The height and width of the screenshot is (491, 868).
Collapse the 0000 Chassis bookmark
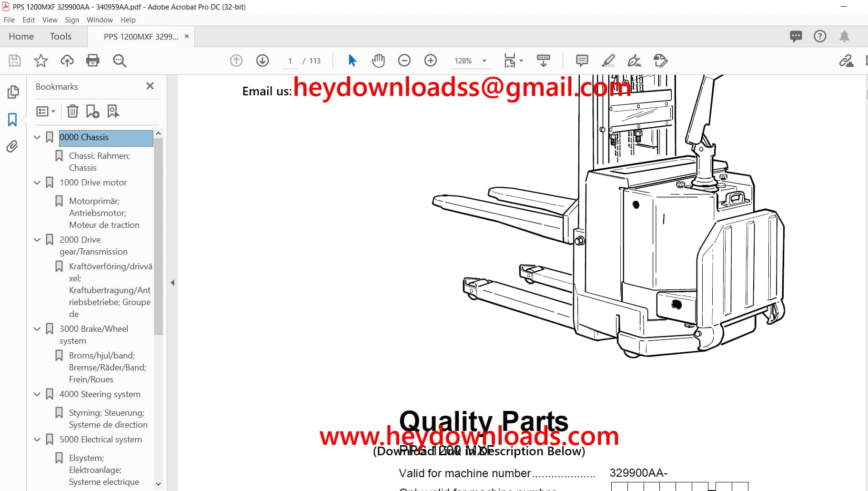(37, 137)
